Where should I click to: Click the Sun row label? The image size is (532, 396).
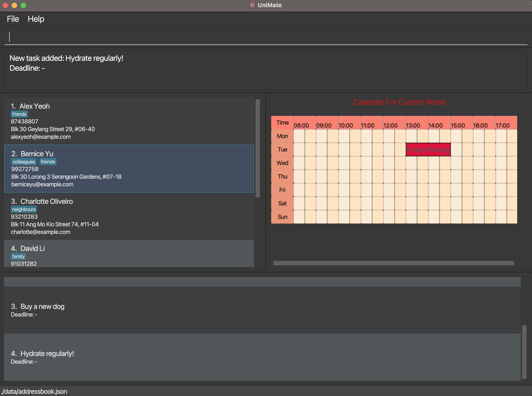(x=282, y=217)
